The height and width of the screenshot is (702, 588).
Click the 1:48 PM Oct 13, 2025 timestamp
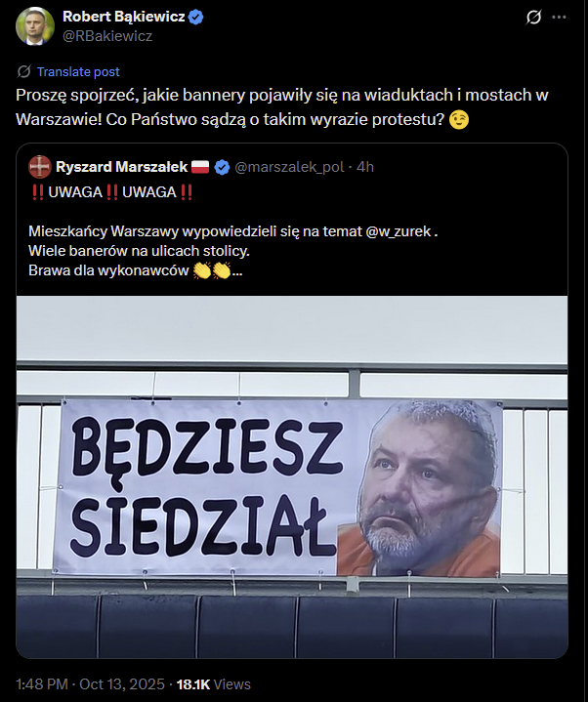(x=90, y=684)
